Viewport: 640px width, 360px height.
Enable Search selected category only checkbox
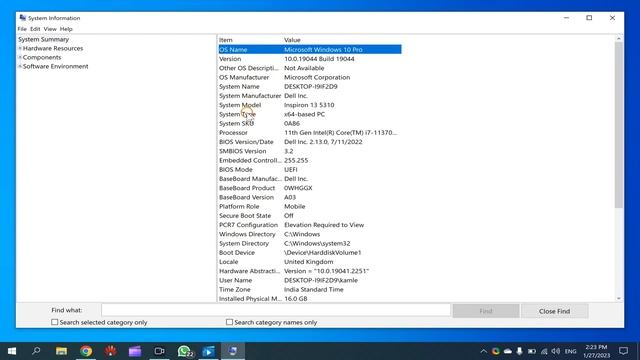pos(55,322)
